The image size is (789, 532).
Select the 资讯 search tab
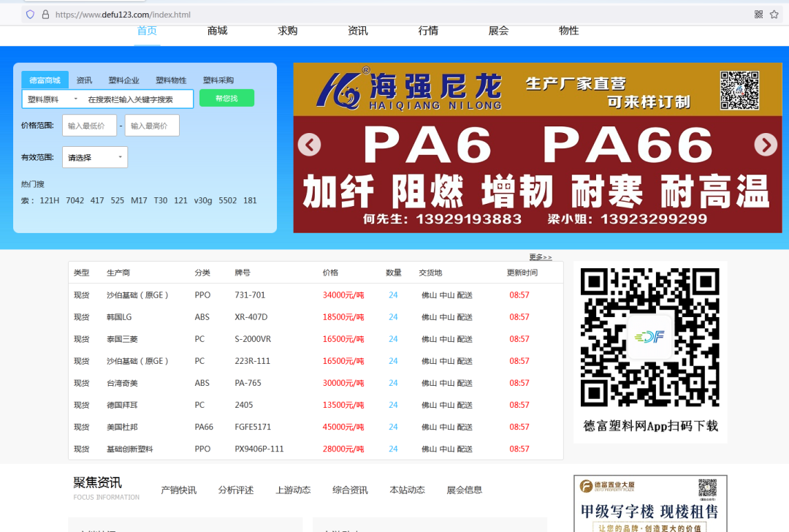point(84,80)
